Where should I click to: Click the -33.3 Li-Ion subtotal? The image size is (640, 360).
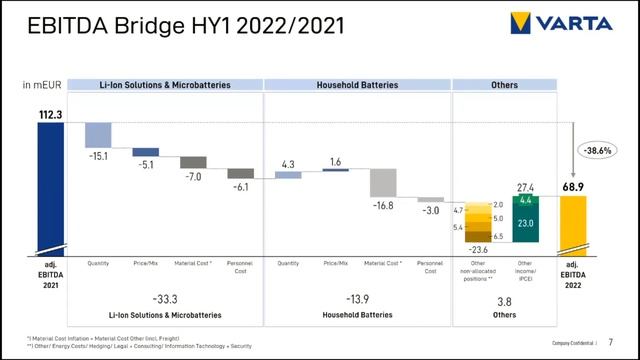[x=165, y=299]
